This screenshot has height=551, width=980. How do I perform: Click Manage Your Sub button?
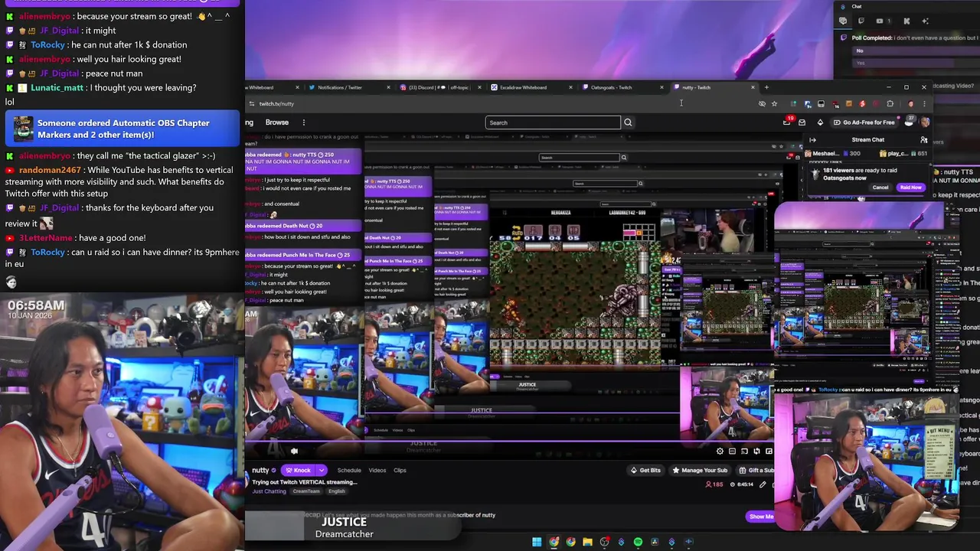(x=699, y=470)
